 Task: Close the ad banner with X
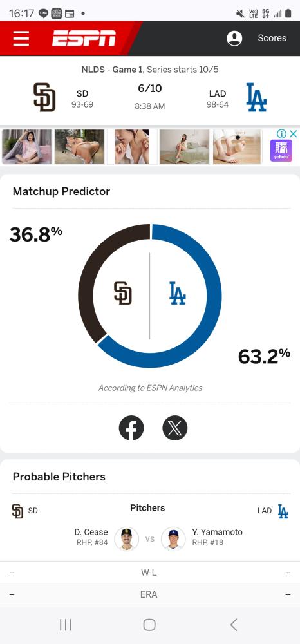point(293,133)
